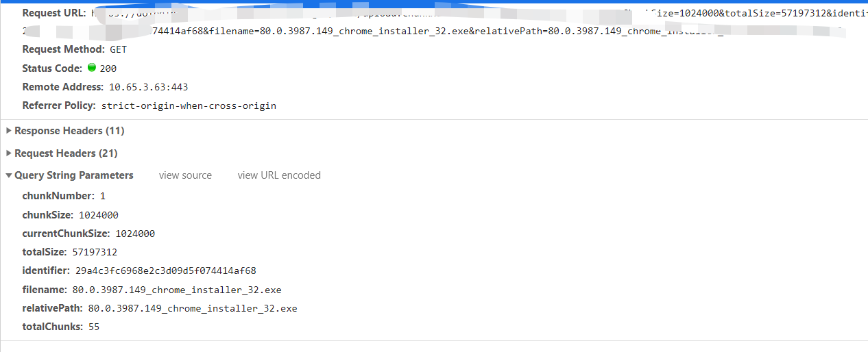Click the view source link
Image resolution: width=868 pixels, height=352 pixels.
pyautogui.click(x=185, y=175)
